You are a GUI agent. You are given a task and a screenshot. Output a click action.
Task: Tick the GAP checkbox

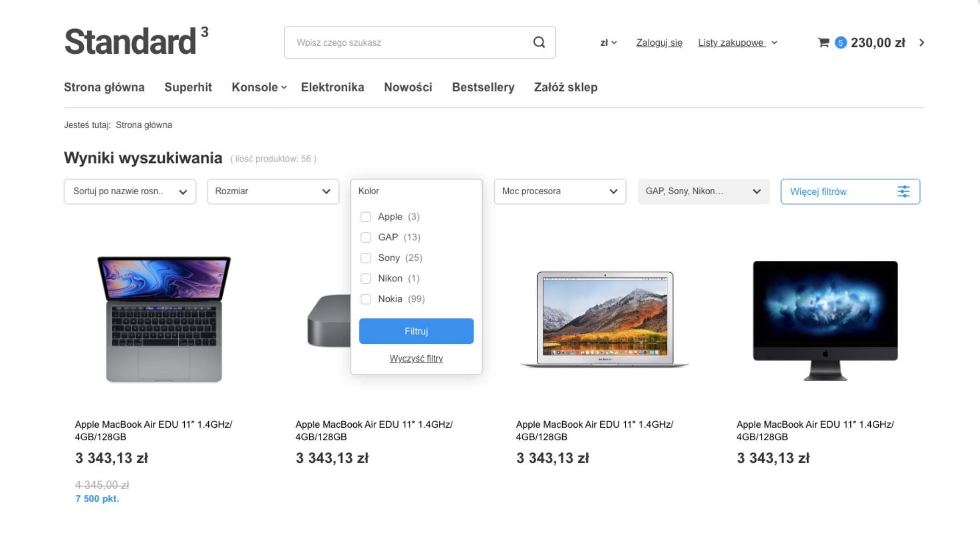[366, 237]
